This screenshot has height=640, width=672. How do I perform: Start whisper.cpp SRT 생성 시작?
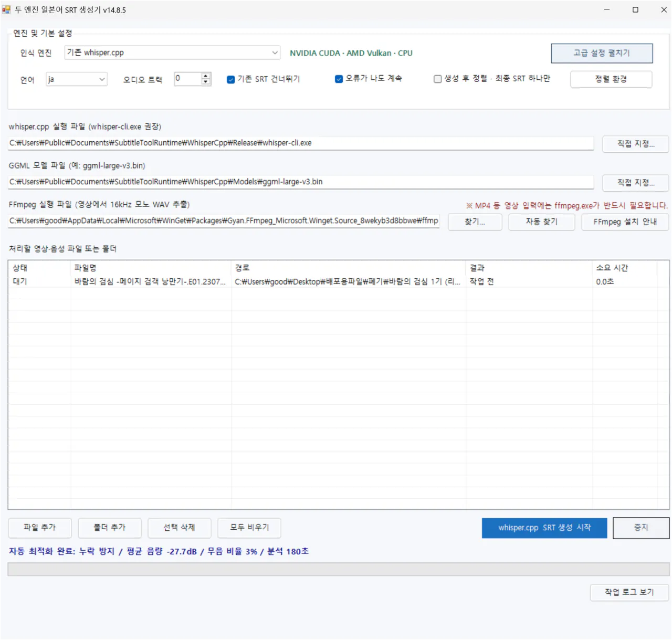pyautogui.click(x=544, y=528)
